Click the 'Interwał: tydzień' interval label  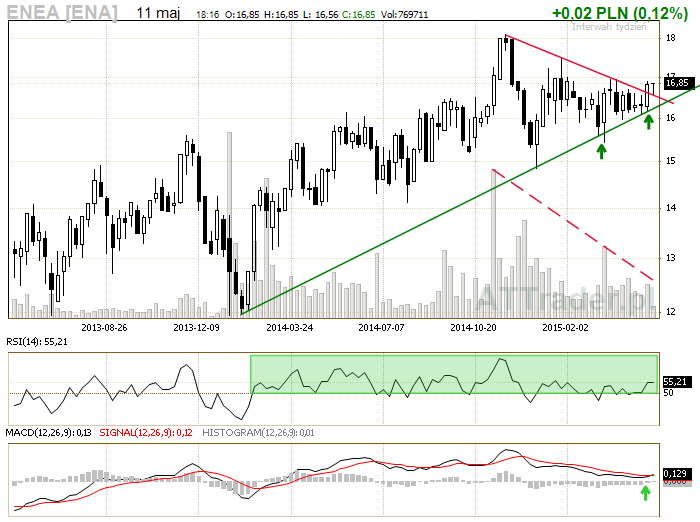tap(609, 27)
